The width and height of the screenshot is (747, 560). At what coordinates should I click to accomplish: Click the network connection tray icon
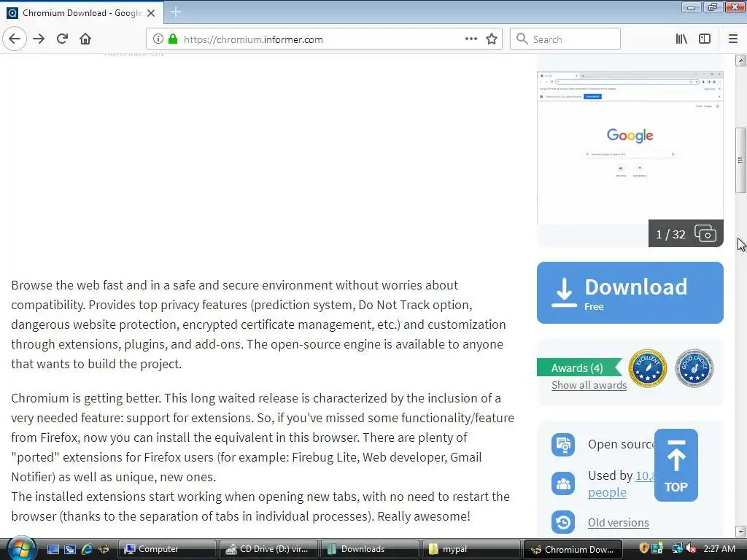[677, 549]
